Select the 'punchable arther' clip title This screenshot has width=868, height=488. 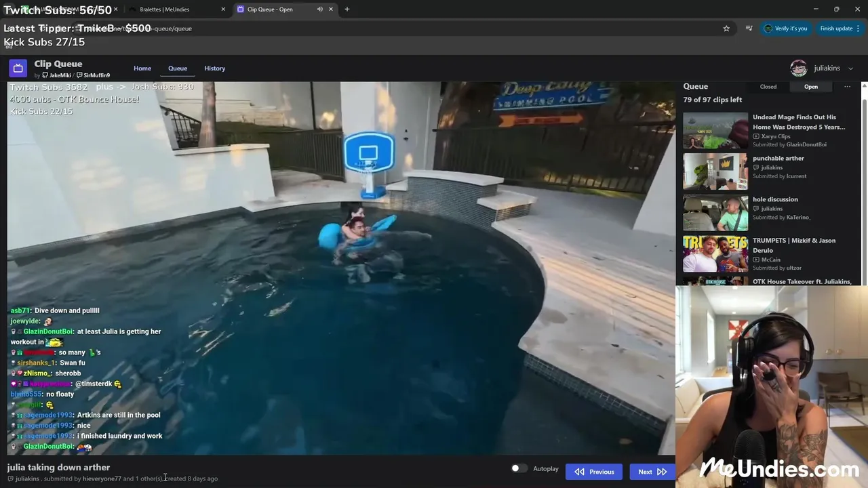[778, 159]
